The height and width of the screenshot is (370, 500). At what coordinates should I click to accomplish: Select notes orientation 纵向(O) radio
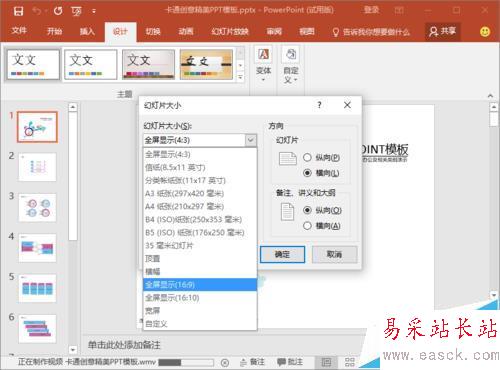[x=307, y=210]
